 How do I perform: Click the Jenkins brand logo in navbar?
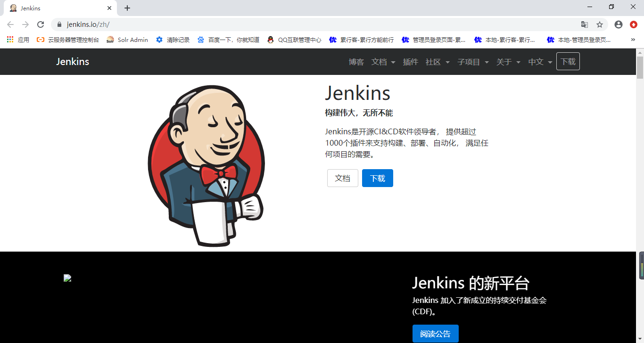click(73, 62)
